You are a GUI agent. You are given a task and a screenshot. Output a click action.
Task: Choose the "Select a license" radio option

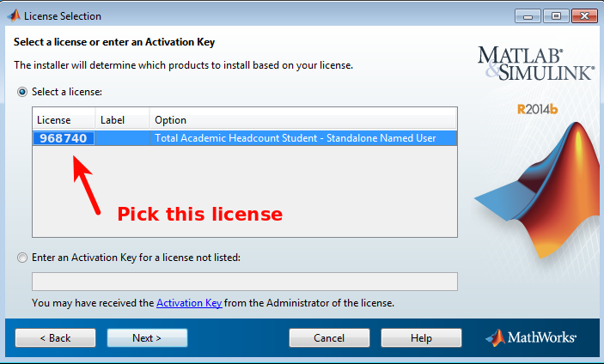(x=22, y=92)
